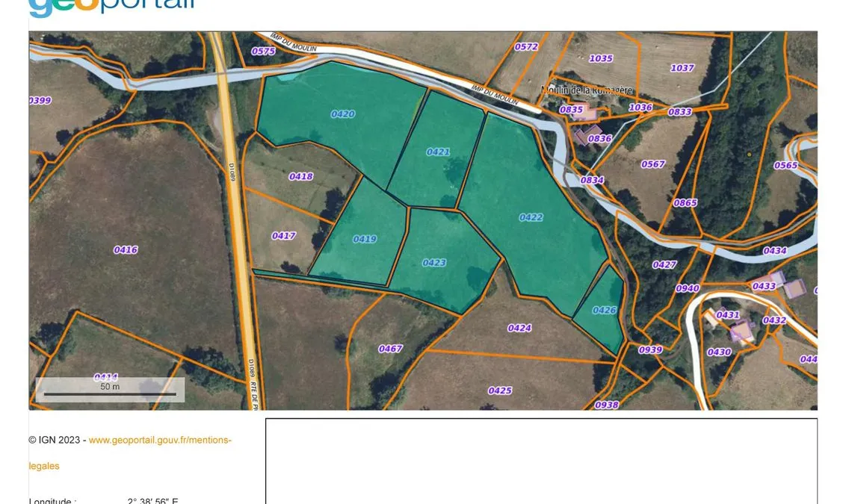
Task: Click parcel number 0417 on the map
Action: click(x=284, y=235)
